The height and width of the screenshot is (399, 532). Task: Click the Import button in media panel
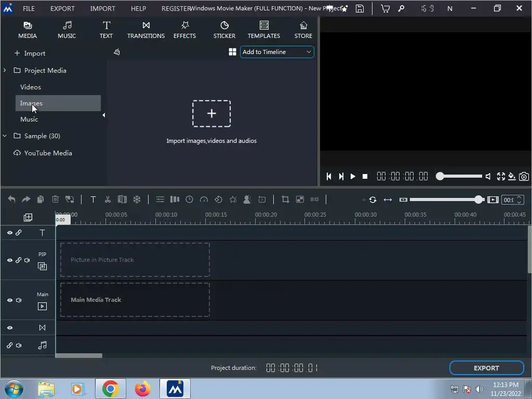tap(30, 54)
